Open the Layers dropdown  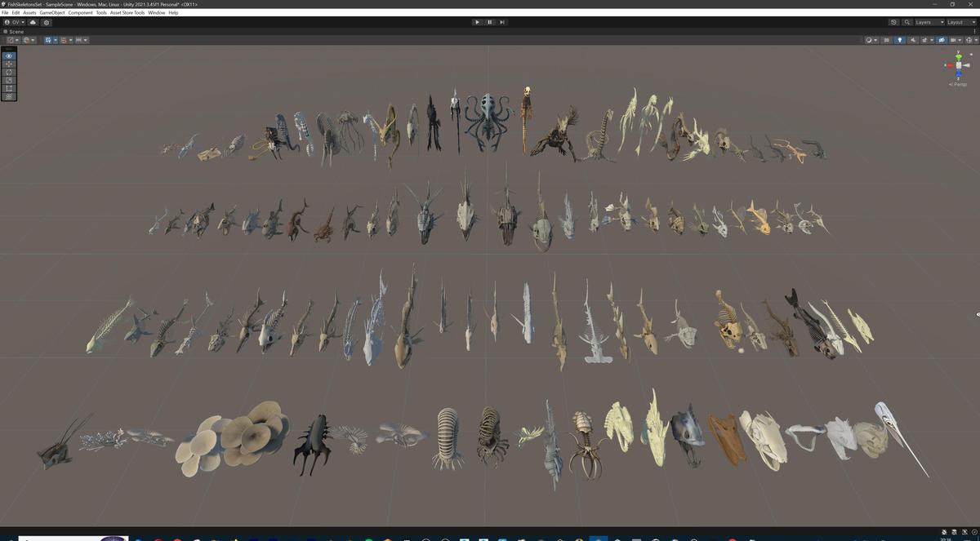(x=929, y=22)
